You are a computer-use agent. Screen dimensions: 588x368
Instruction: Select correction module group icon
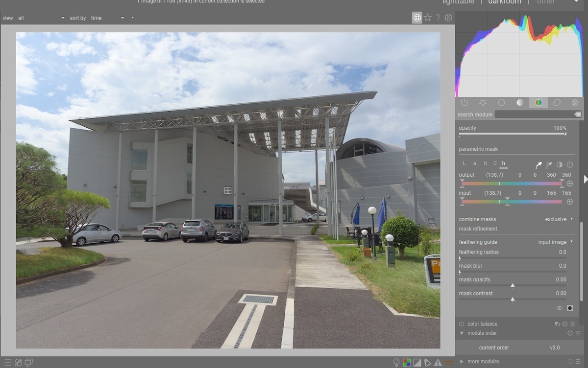[x=557, y=103]
